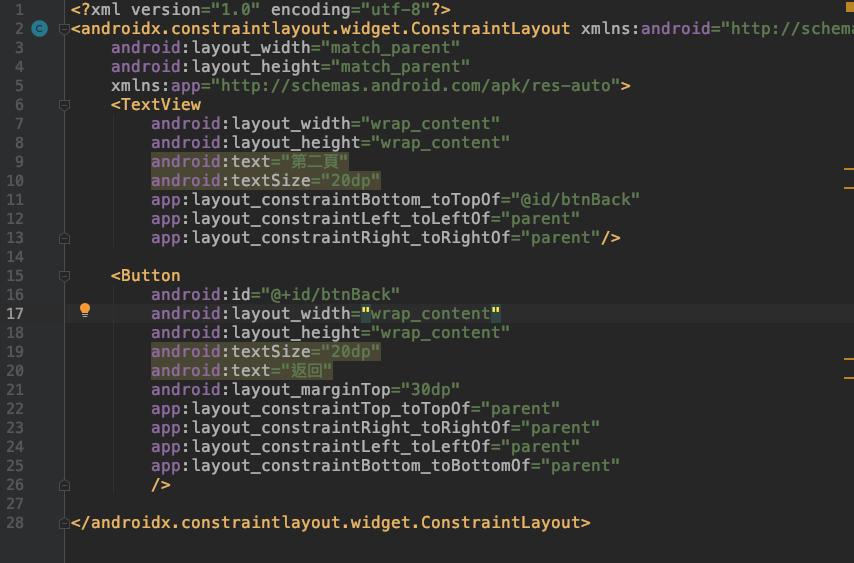The image size is (854, 563).
Task: Click the related class gutter icon on line 2
Action: pos(39,29)
